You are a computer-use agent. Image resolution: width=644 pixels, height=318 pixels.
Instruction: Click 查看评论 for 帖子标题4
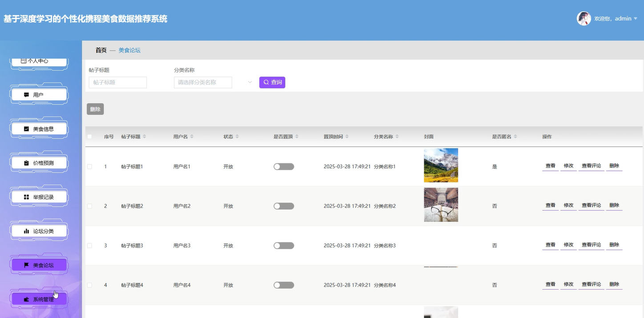[x=591, y=284]
